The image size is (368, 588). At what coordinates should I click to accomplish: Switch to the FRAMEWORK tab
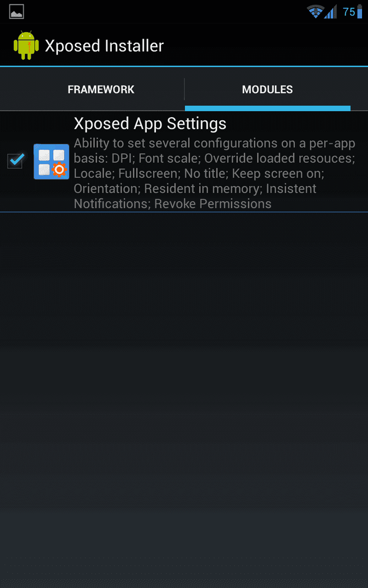click(101, 89)
